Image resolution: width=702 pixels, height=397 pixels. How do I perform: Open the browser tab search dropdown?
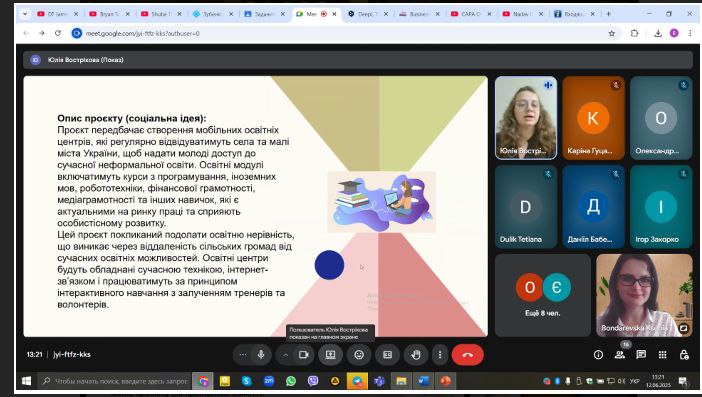25,14
